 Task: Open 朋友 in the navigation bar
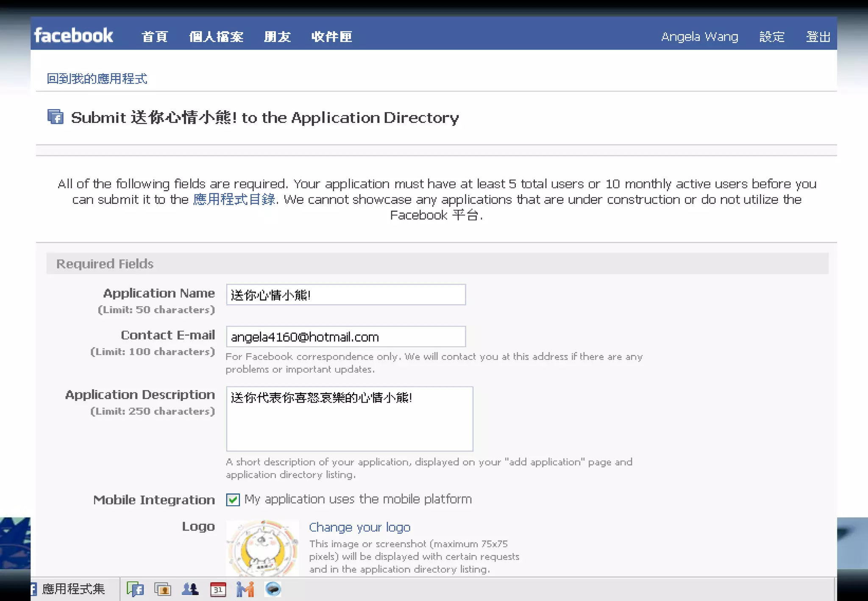point(277,37)
